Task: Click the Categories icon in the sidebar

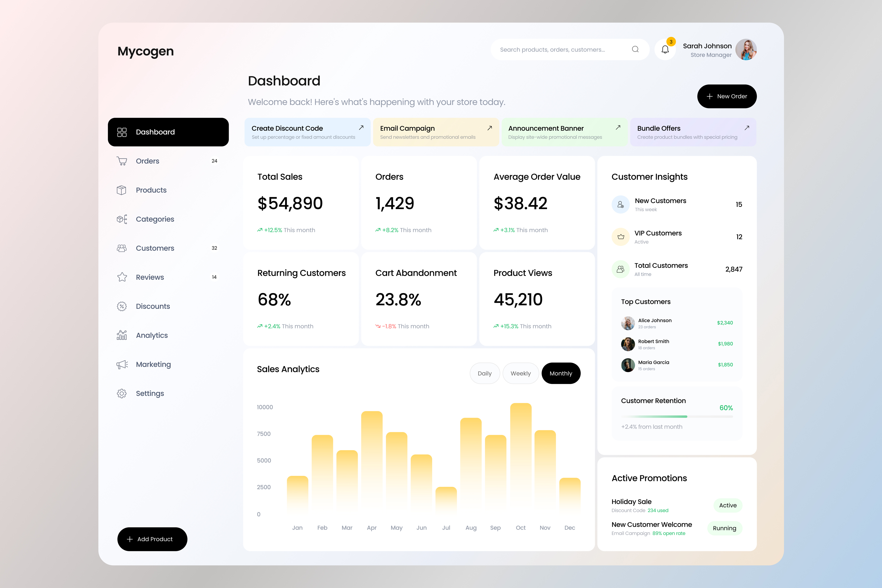Action: click(x=122, y=219)
